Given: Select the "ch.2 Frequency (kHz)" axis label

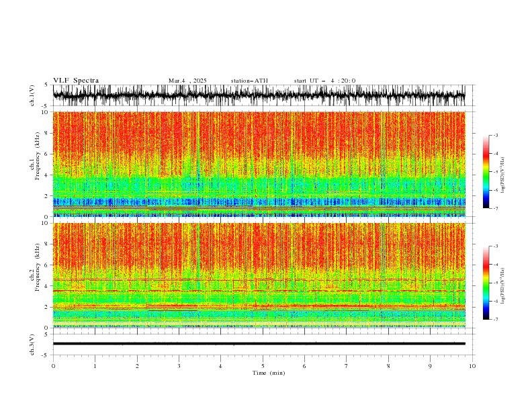Looking at the screenshot, I should 35,267.
